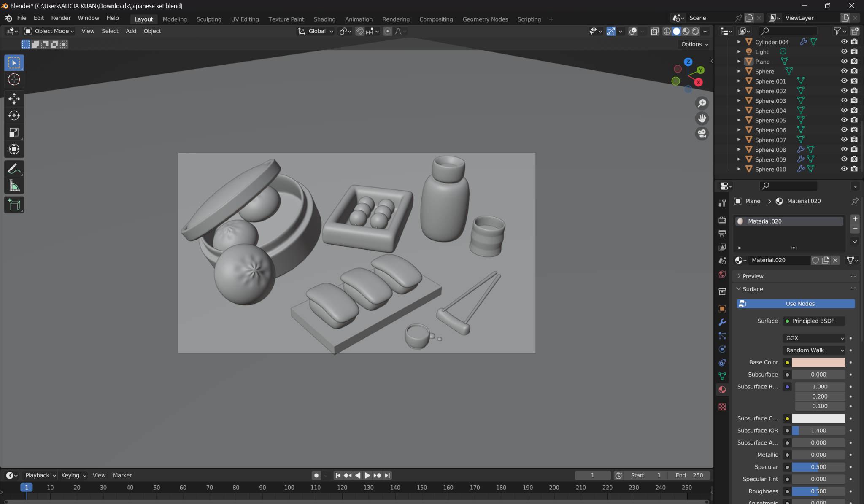Select the Rotate tool
The image size is (864, 504).
coord(14,116)
